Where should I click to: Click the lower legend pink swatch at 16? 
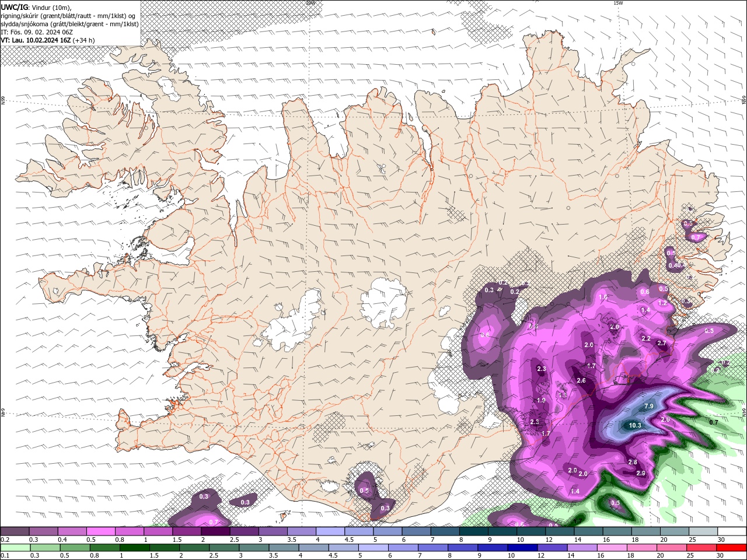(x=612, y=548)
